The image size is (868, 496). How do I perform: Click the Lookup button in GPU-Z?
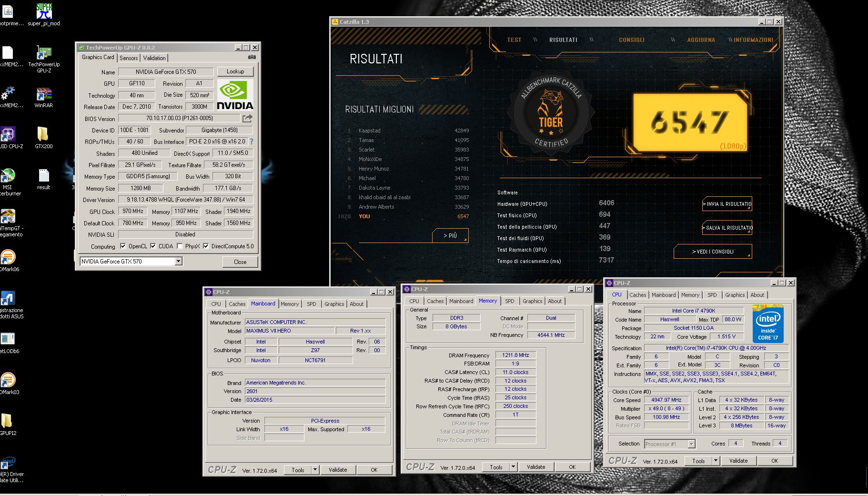click(x=235, y=71)
